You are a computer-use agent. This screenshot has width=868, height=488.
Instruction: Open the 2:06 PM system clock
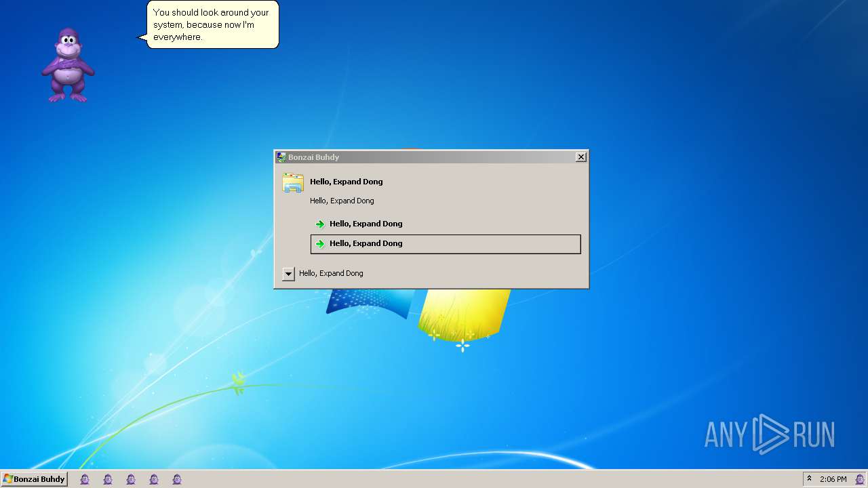833,479
